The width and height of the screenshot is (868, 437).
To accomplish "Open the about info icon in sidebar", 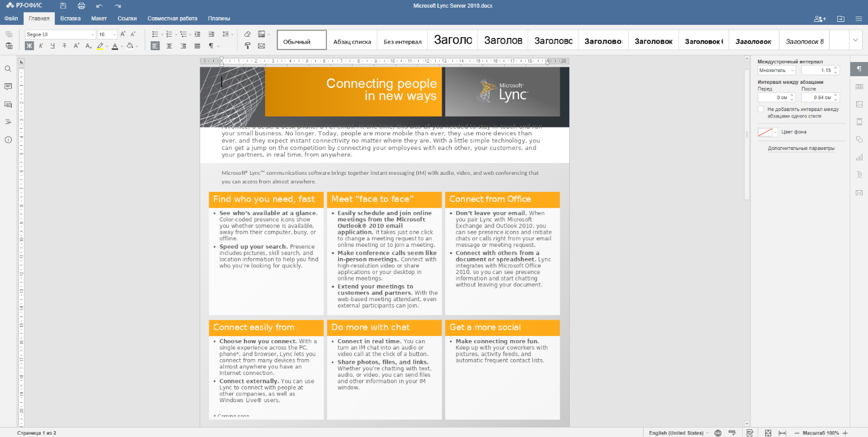I will coord(8,140).
